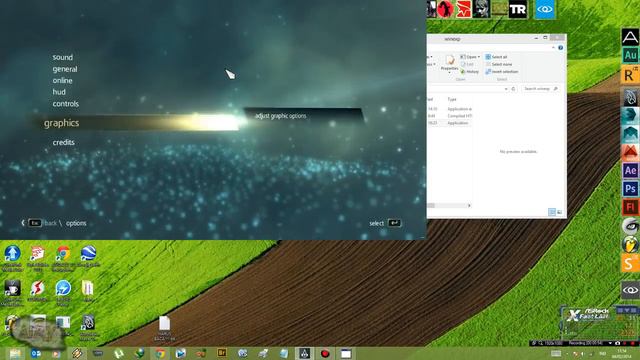Open the zipped folder on desktop
Image resolution: width=640 pixels, height=360 pixels.
coord(87,288)
